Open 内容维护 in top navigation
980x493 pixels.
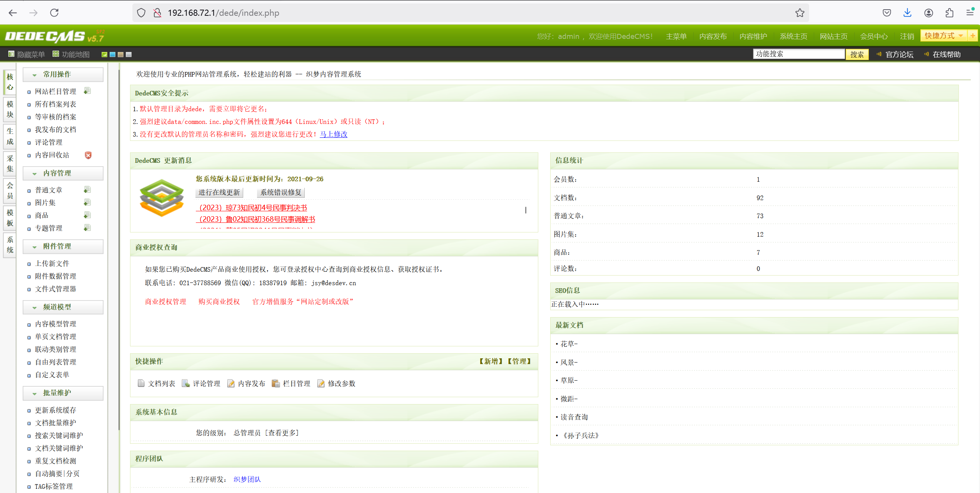753,36
